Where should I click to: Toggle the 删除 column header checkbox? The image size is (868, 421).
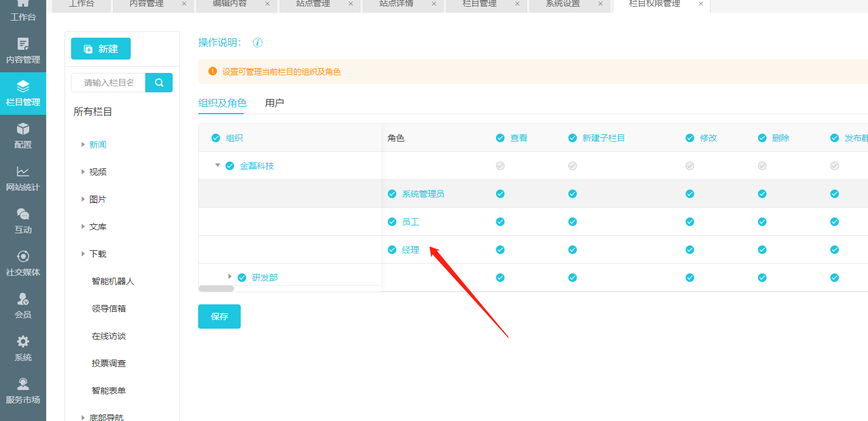point(762,138)
